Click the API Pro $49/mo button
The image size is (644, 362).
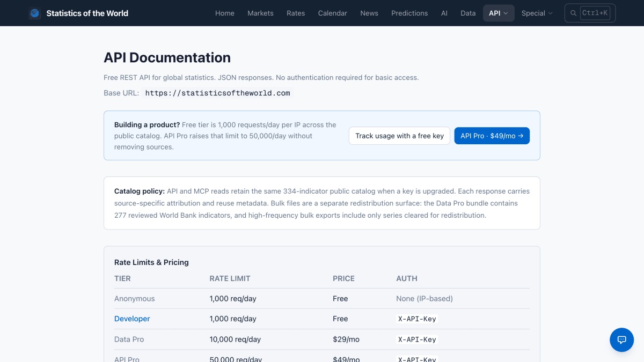click(492, 136)
